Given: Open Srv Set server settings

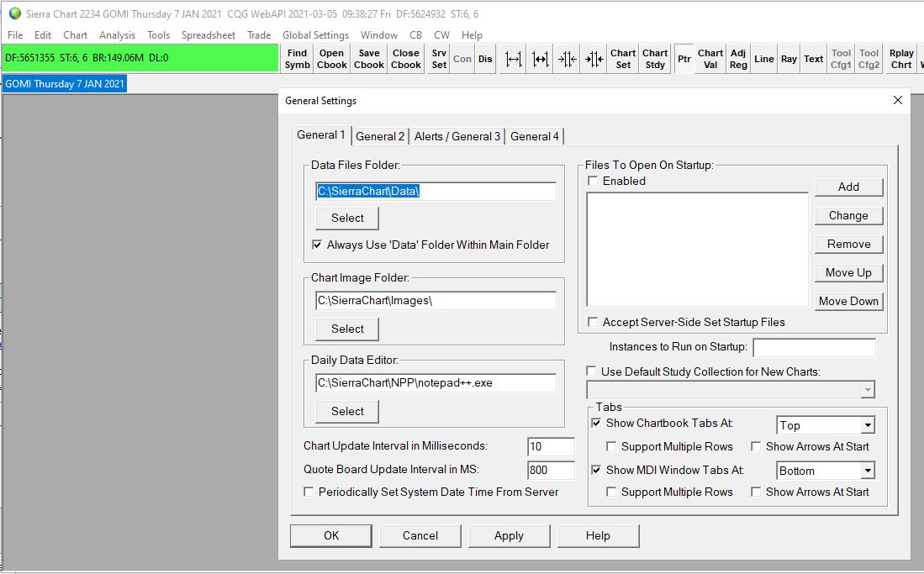Looking at the screenshot, I should (439, 59).
